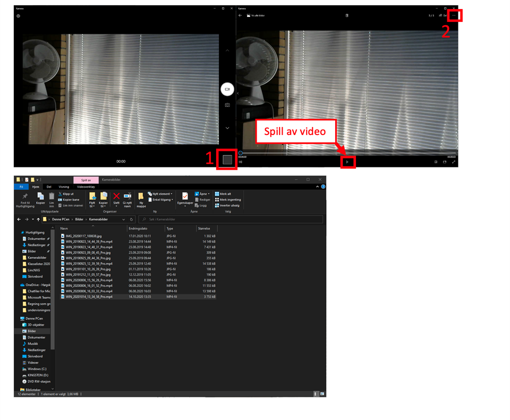The height and width of the screenshot is (420, 510).
Task: Open the recent capture thumbnail
Action: 227,160
